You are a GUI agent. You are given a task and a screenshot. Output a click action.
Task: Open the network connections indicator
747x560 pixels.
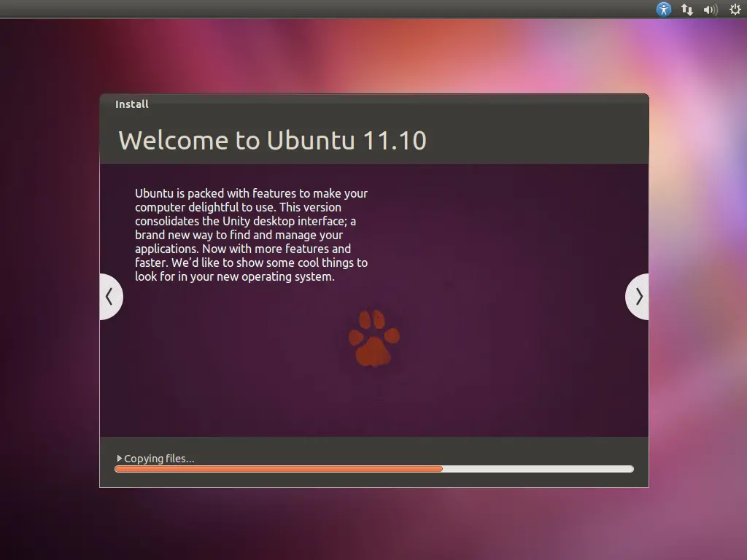pyautogui.click(x=687, y=9)
